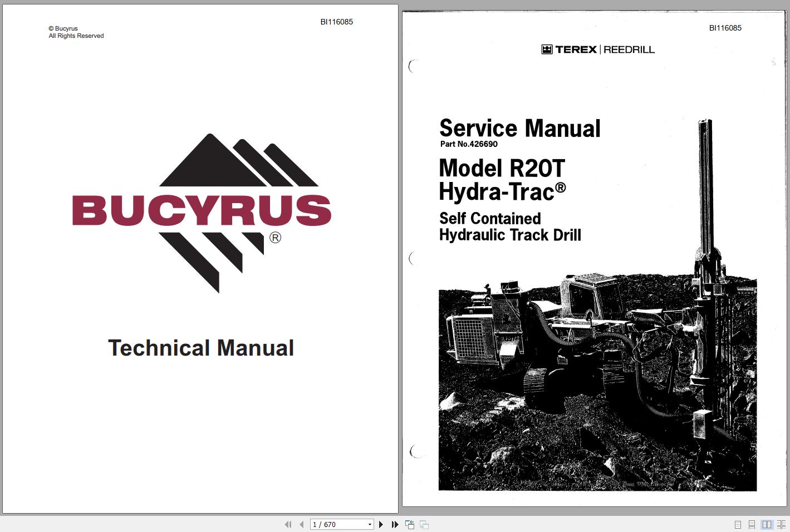Click the 'Part No.426690' text
Image resolution: width=790 pixels, height=532 pixels.
(x=469, y=144)
